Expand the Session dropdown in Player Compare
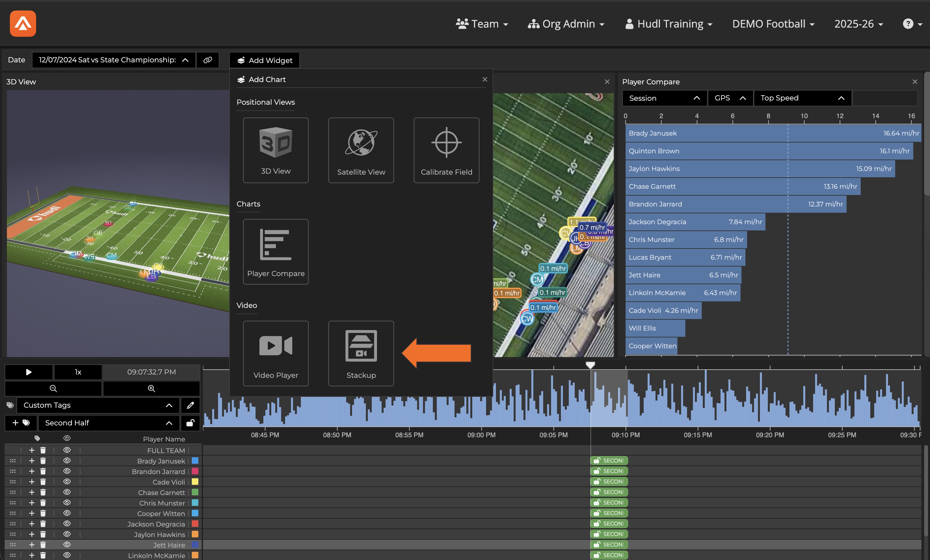 [664, 98]
